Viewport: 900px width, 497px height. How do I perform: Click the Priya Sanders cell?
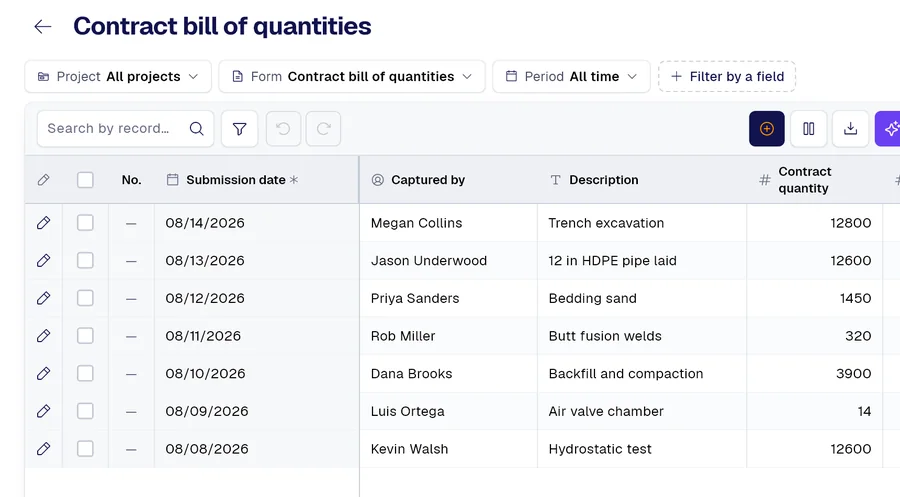448,298
